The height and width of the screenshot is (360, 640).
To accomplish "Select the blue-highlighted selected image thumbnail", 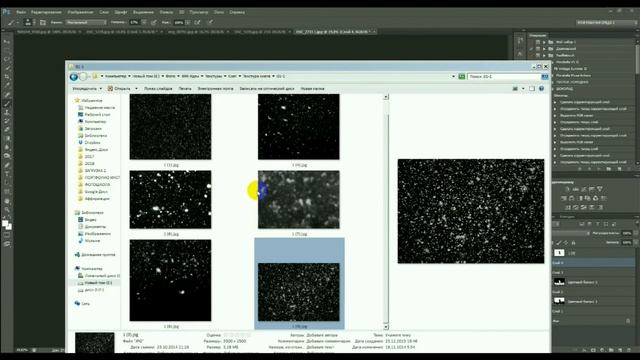I will click(x=299, y=292).
